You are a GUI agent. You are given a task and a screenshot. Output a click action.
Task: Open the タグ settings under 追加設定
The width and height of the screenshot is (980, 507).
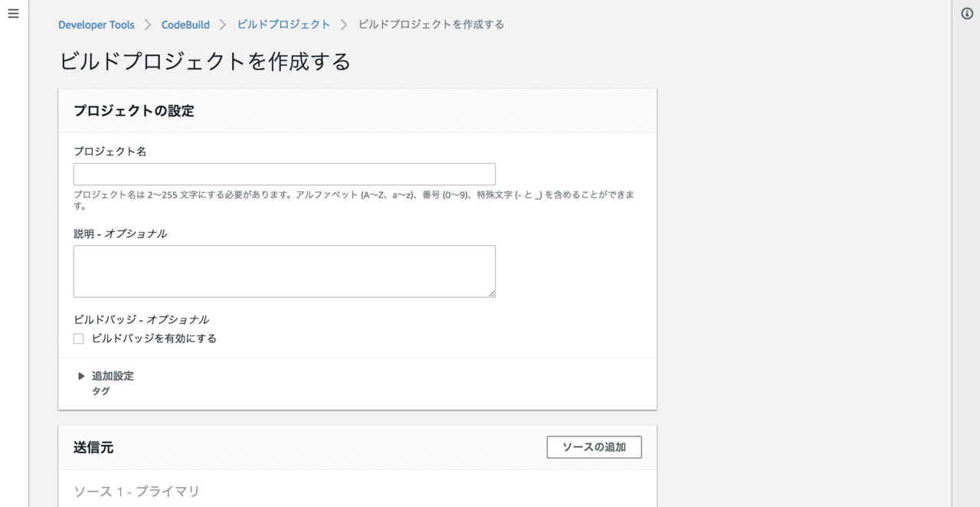[100, 391]
